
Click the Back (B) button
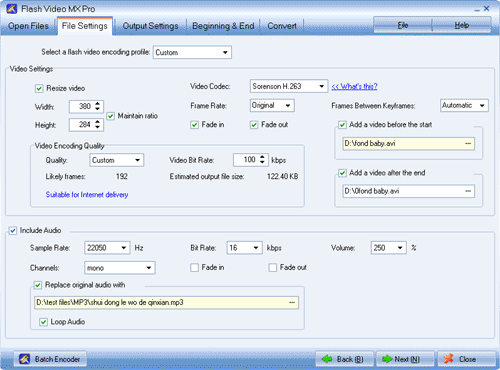click(x=345, y=359)
